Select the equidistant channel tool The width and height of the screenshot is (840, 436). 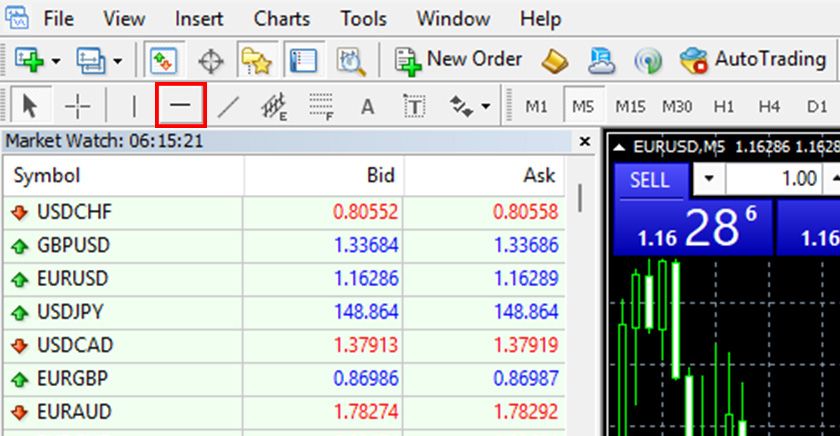[274, 106]
